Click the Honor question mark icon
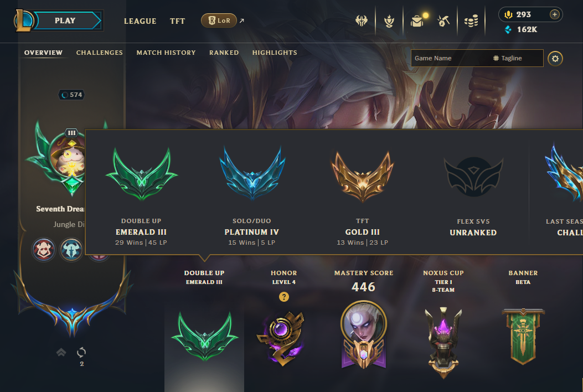This screenshot has height=392, width=583. 284,297
